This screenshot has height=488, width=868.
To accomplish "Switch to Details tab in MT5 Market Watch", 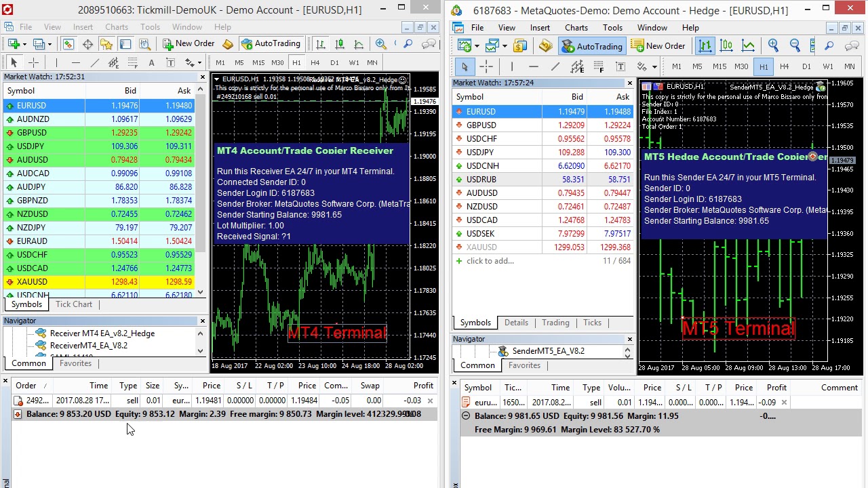I will coord(516,323).
